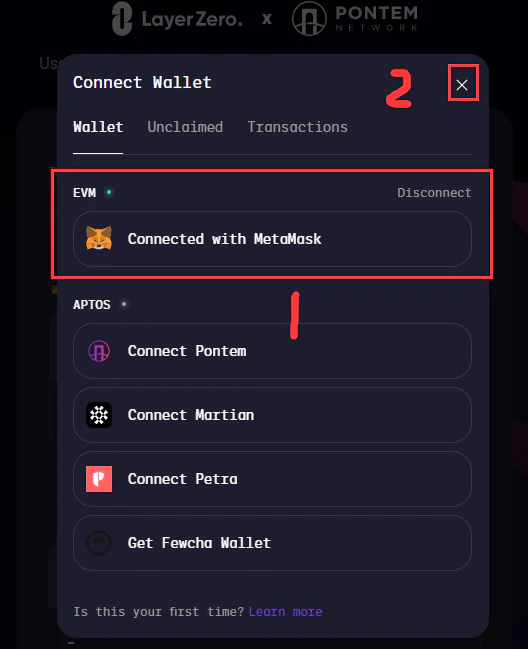The image size is (528, 649).
Task: Open the Transactions tab
Action: (x=298, y=127)
